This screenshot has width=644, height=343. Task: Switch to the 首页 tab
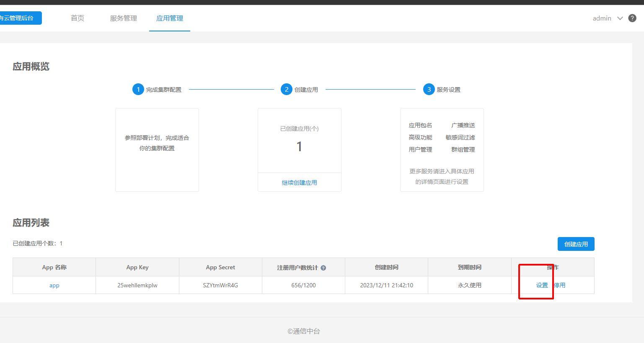[78, 18]
